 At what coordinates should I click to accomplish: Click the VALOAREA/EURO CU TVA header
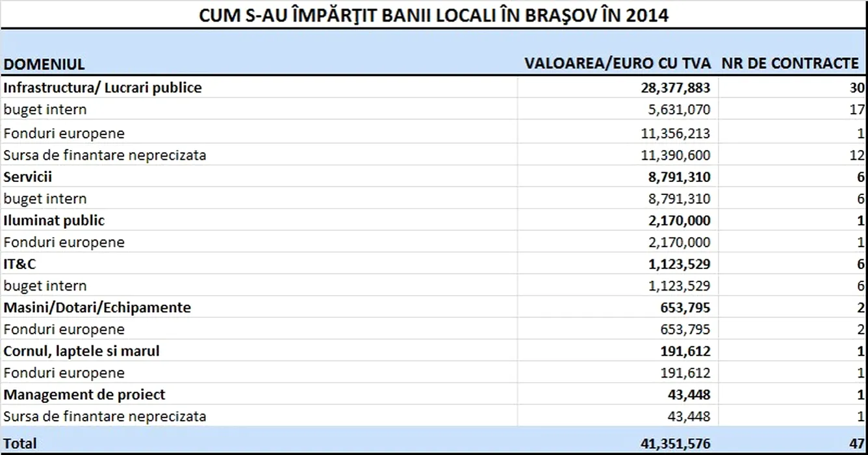(617, 63)
